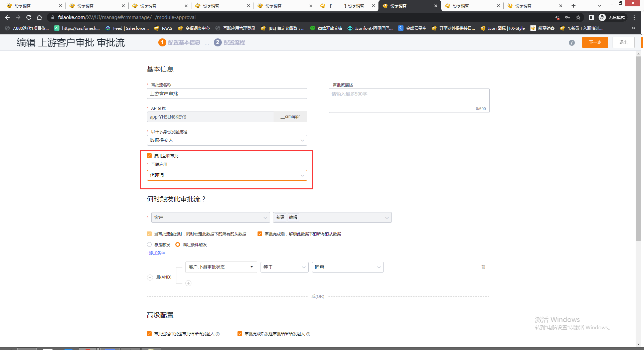The image size is (644, 350).
Task: Click the 下一步 button
Action: 595,42
